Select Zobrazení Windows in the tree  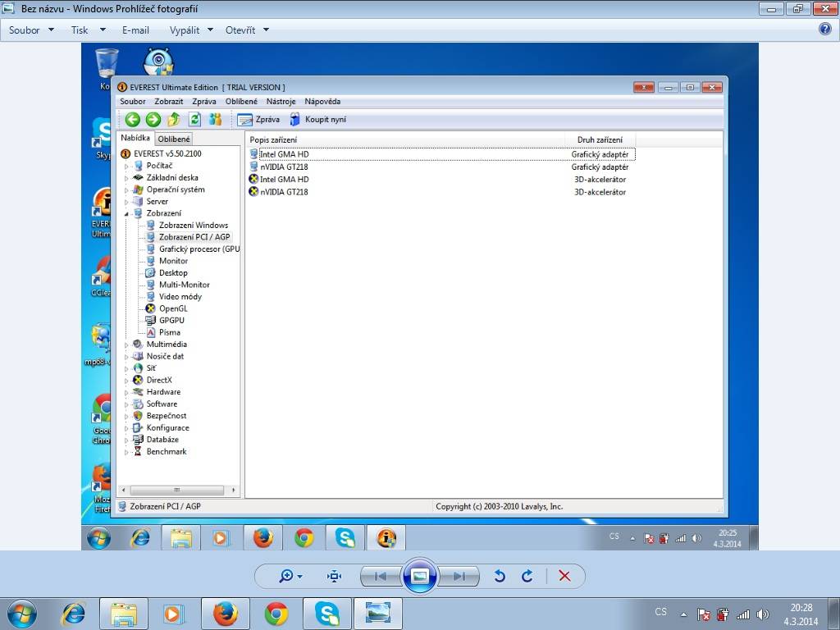coord(194,225)
